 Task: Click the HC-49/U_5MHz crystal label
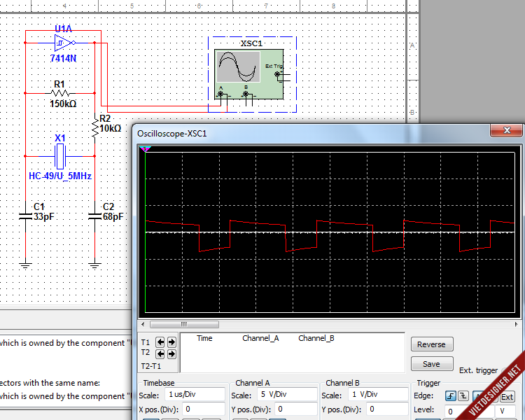[60, 176]
